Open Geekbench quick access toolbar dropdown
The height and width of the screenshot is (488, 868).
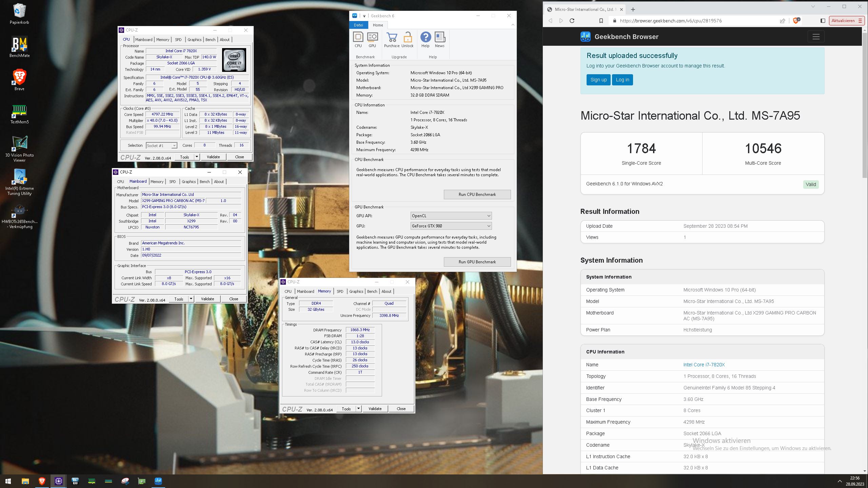[x=364, y=16]
